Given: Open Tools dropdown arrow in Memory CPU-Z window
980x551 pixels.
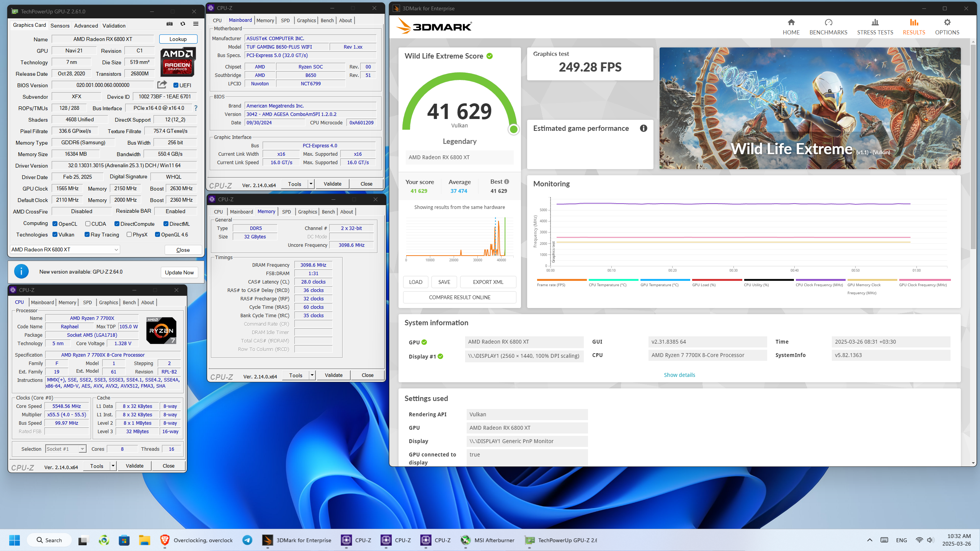Looking at the screenshot, I should click(312, 375).
